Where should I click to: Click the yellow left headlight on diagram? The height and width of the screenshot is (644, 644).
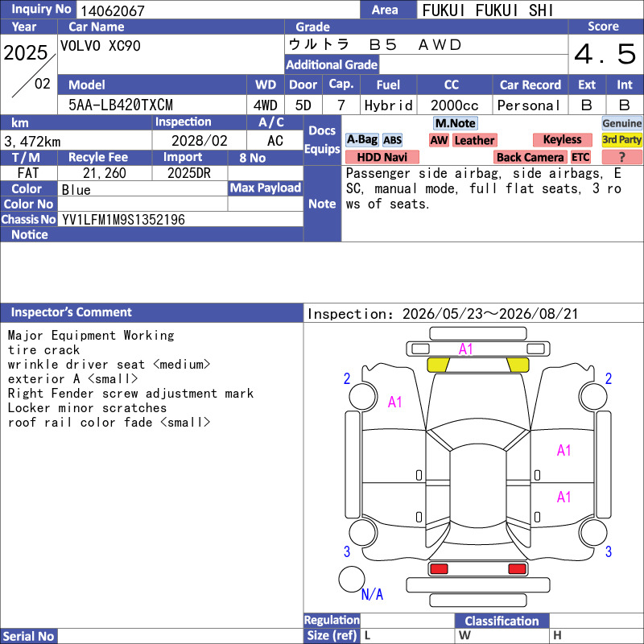click(x=438, y=365)
